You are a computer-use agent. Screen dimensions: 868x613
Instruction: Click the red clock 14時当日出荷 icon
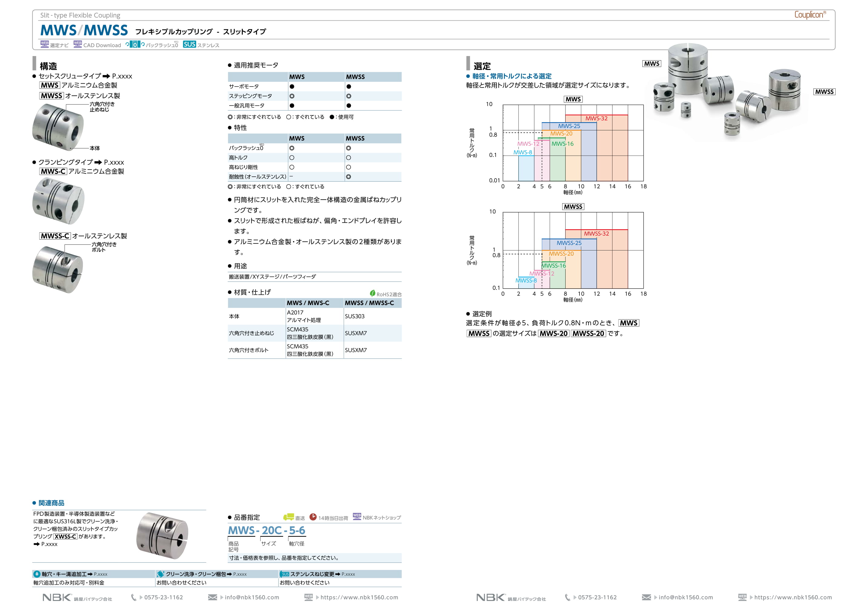pyautogui.click(x=313, y=517)
